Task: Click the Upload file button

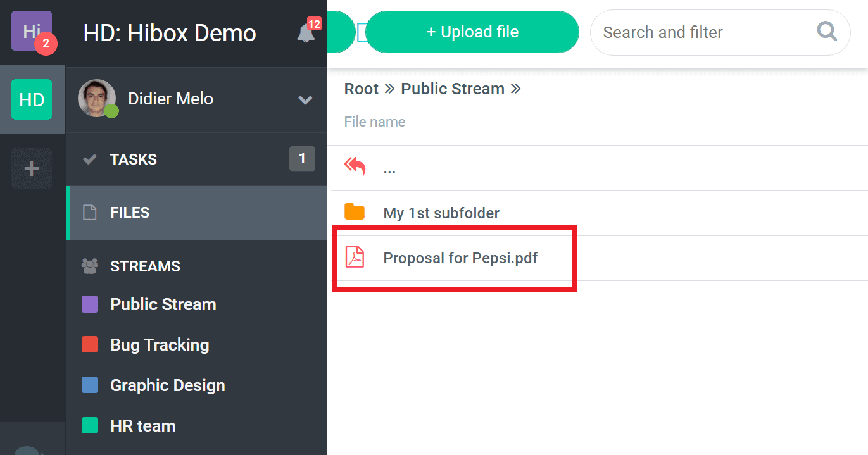Action: (x=472, y=32)
